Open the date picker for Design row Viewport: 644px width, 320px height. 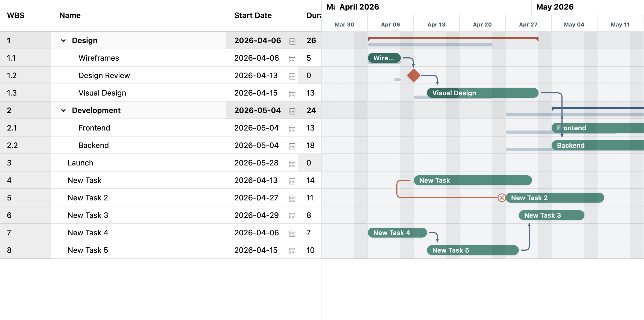[292, 41]
